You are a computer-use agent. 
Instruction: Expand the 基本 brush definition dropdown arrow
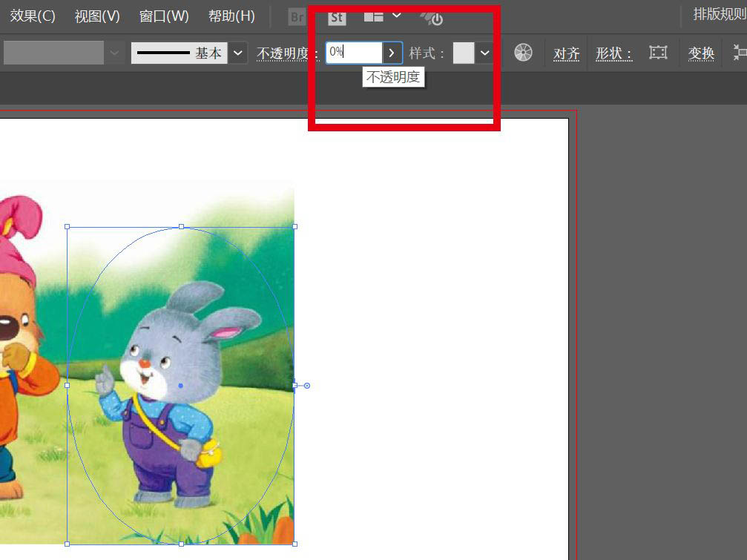click(x=237, y=53)
